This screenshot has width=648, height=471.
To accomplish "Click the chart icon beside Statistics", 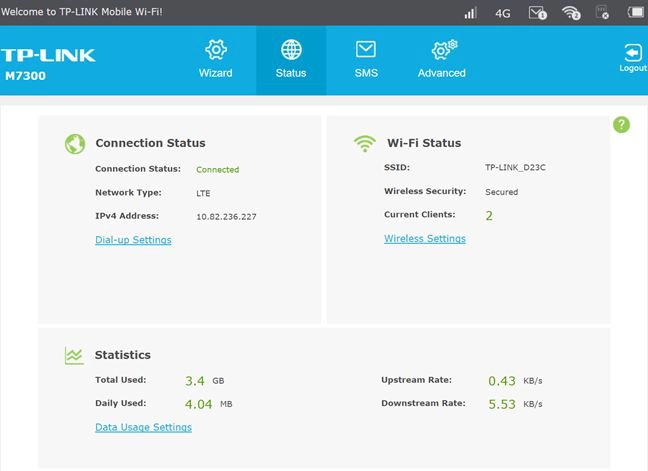I will pyautogui.click(x=74, y=355).
